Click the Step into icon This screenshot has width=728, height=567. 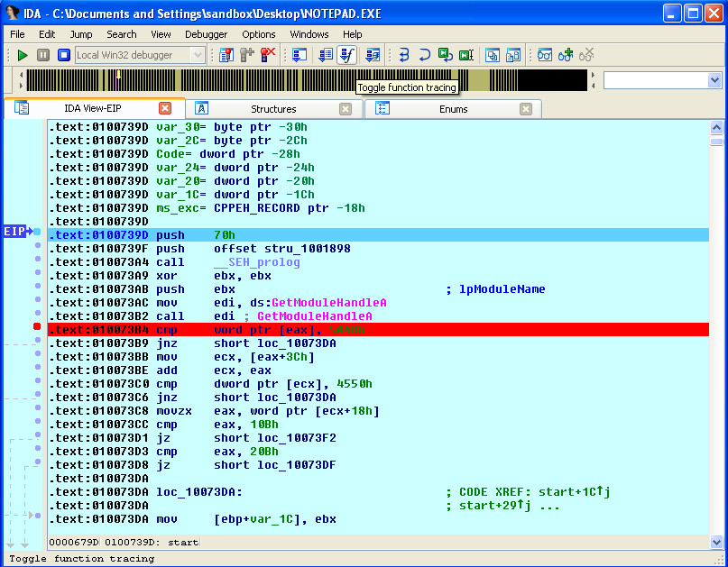[404, 55]
